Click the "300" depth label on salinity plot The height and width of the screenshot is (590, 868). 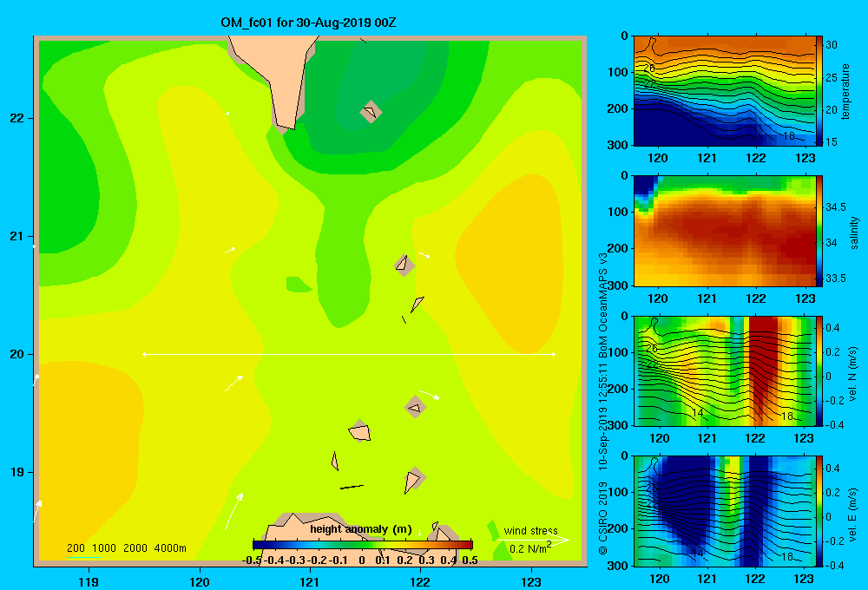click(x=620, y=285)
